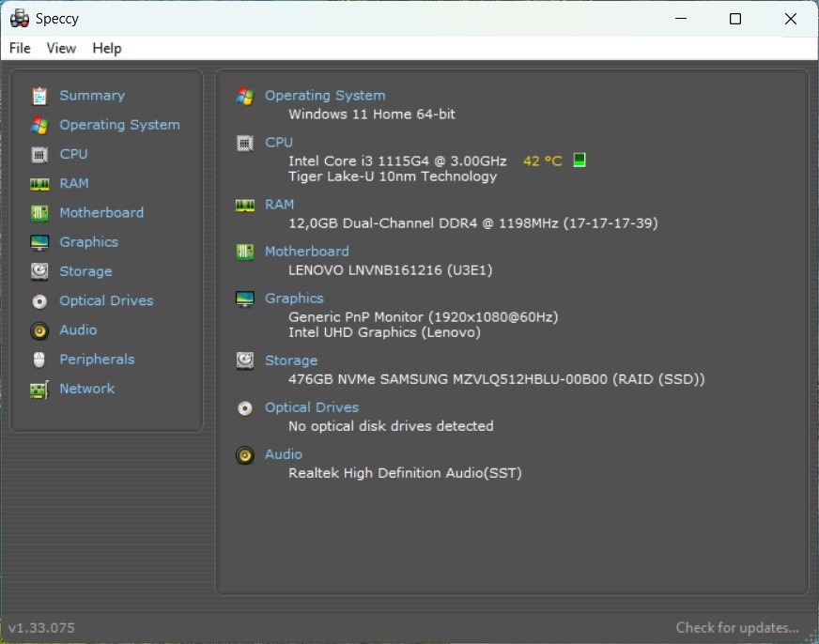
Task: Select the Graphics monitor icon in the sidebar
Action: coord(39,241)
